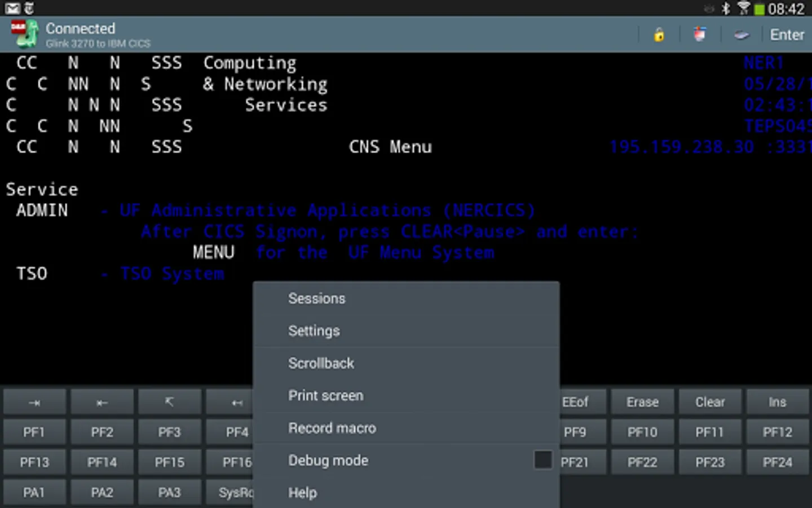Image resolution: width=812 pixels, height=508 pixels.
Task: Tap the PF10 function key
Action: tap(642, 432)
